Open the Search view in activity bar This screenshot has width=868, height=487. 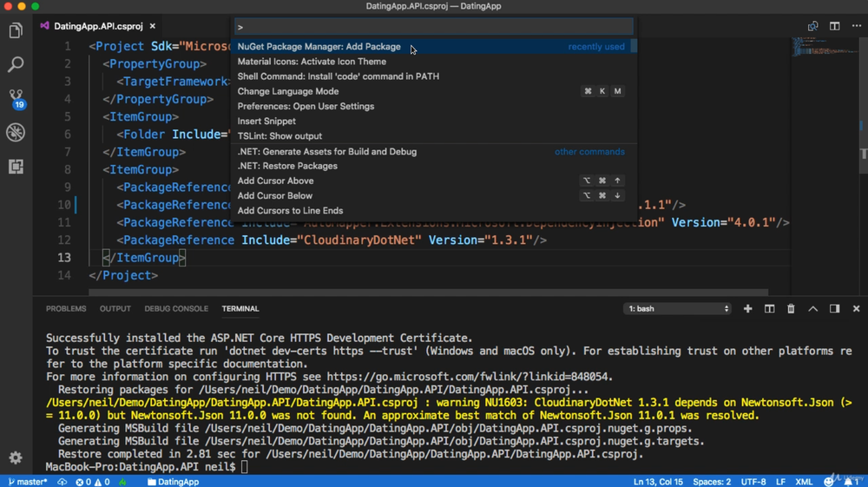point(16,65)
